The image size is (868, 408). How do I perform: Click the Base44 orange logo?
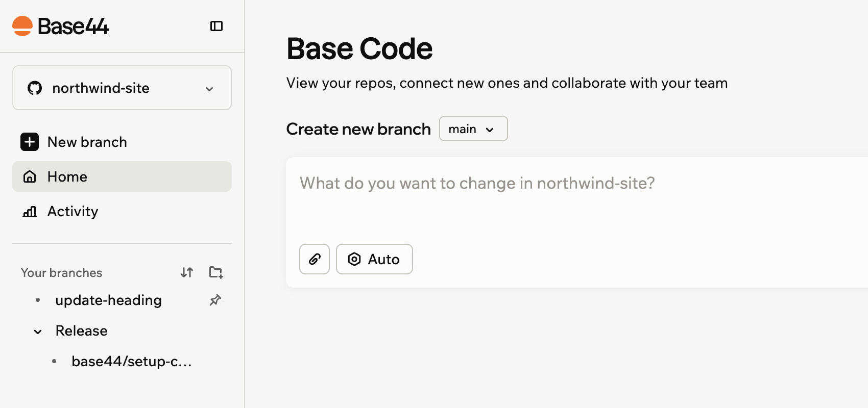pyautogui.click(x=22, y=26)
